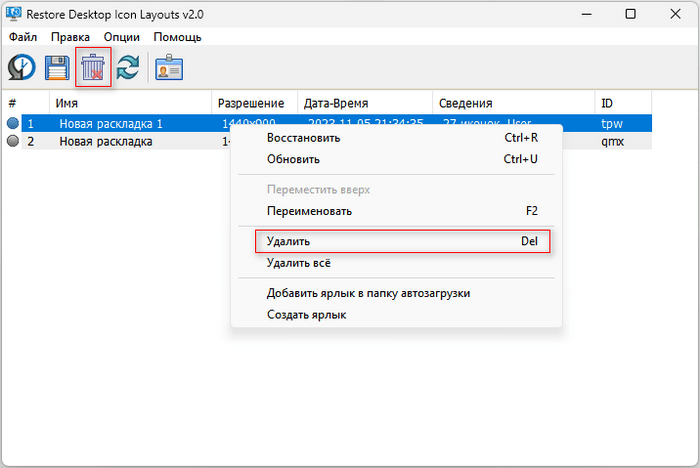
Task: Click the restore layout clock icon
Action: click(x=21, y=67)
